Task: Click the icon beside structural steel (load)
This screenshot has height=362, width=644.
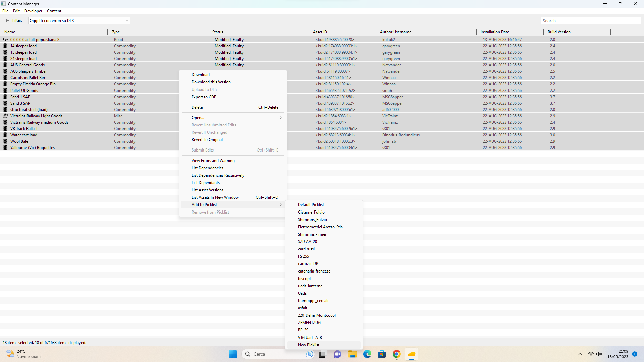Action: pos(5,110)
